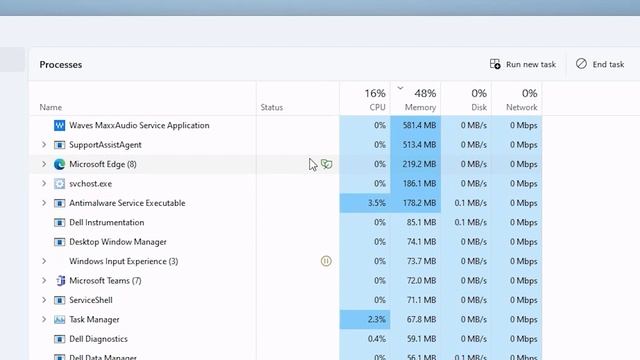Expand the ServiceShell process group
The image size is (640, 360).
44,300
